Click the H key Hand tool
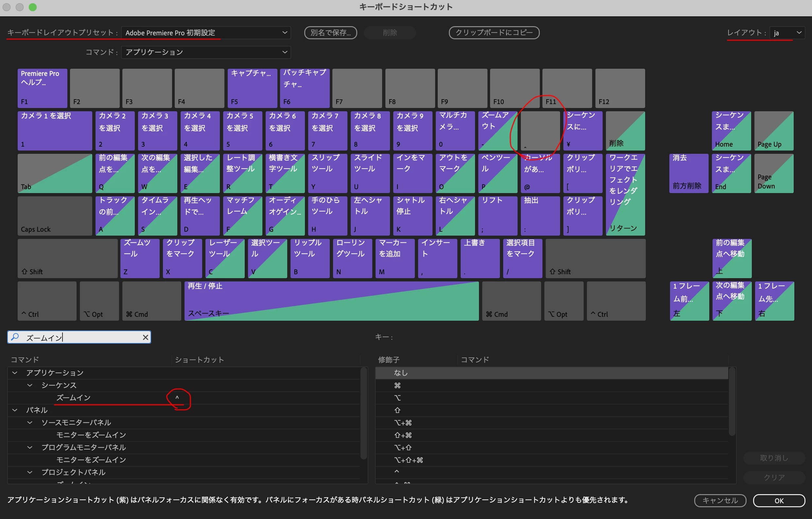This screenshot has height=519, width=812. [327, 216]
